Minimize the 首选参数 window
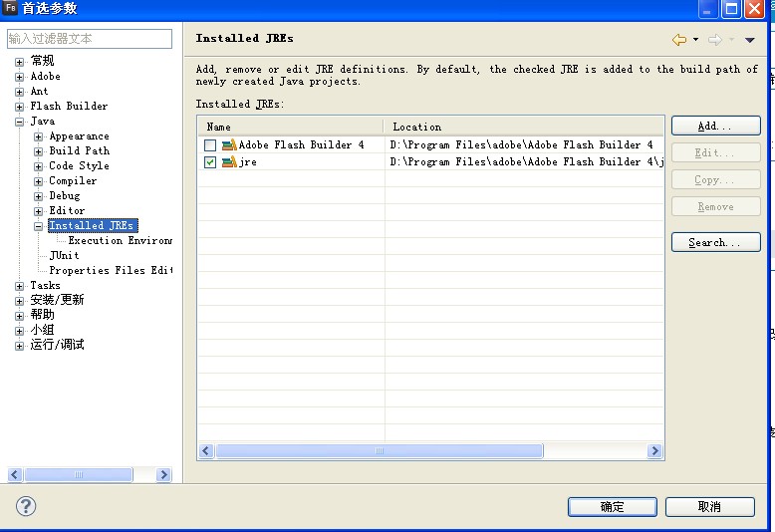Image resolution: width=775 pixels, height=532 pixels. pos(708,9)
